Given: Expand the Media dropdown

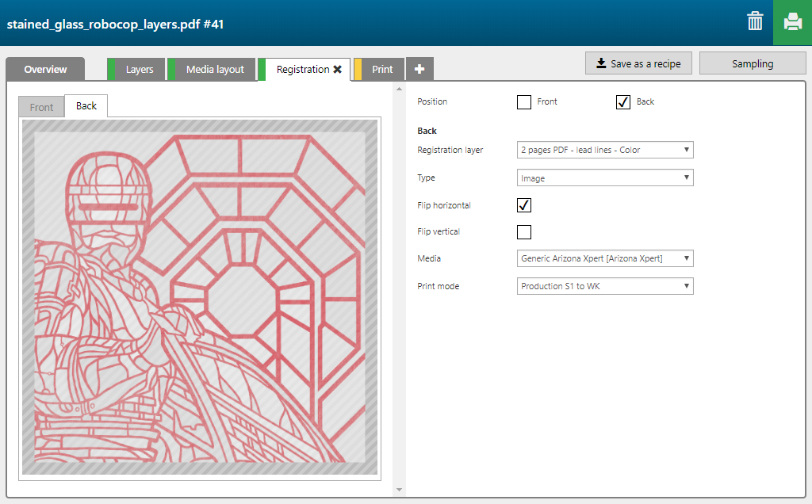Looking at the screenshot, I should click(605, 258).
